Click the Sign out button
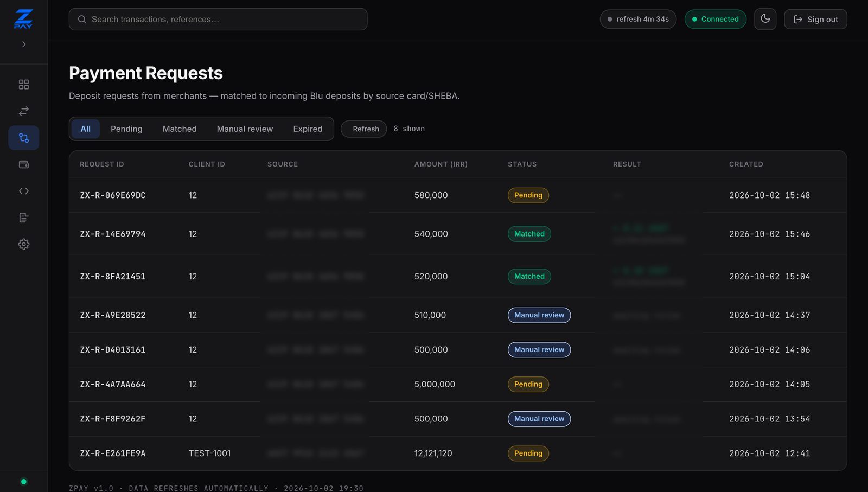Image resolution: width=868 pixels, height=492 pixels. 815,19
